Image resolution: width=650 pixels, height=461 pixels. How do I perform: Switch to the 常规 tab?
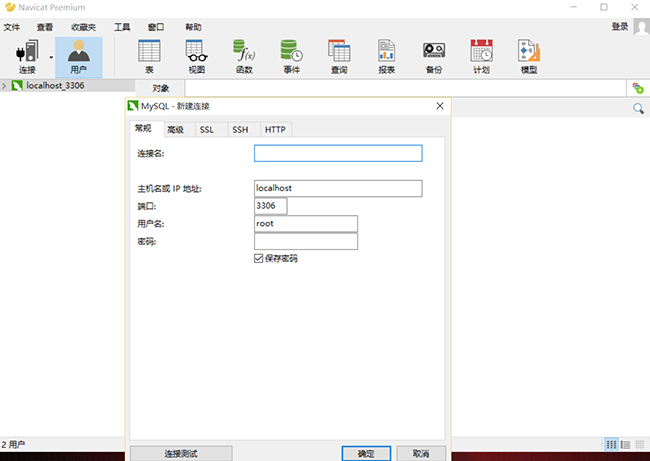click(143, 128)
